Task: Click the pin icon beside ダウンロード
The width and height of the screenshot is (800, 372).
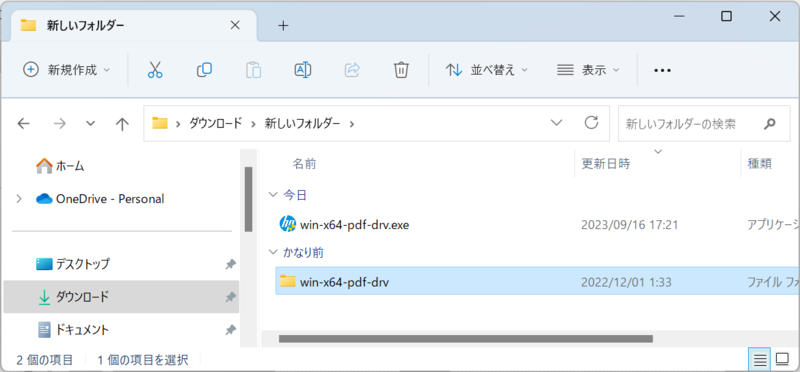Action: (231, 296)
